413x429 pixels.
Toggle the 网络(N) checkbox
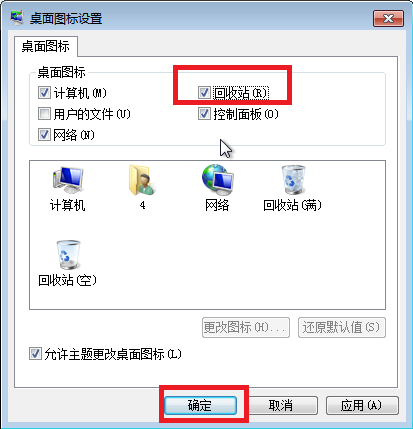pyautogui.click(x=44, y=135)
